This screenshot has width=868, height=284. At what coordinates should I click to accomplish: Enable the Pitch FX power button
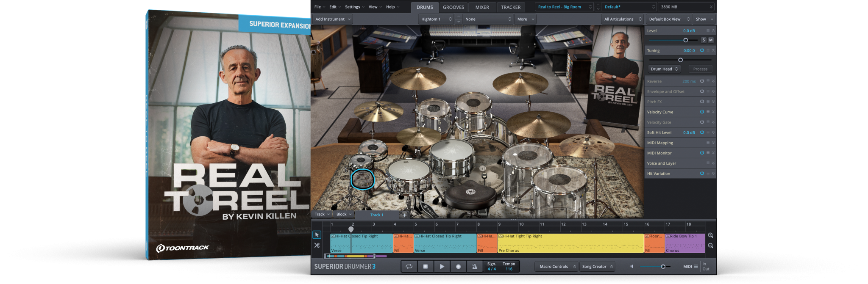click(702, 102)
